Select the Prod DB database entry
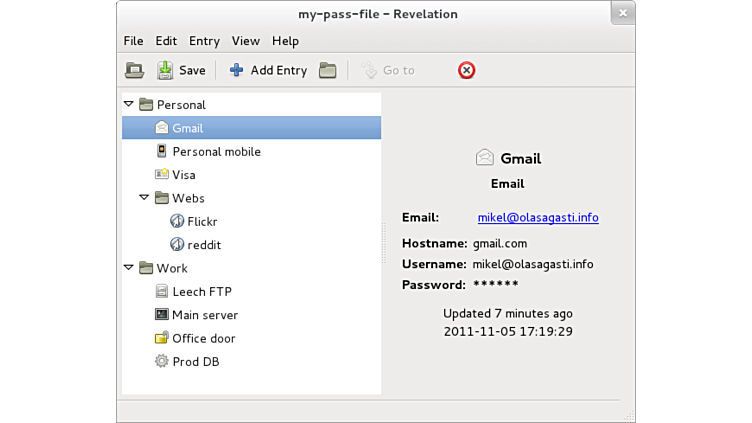The image size is (752, 423). [x=195, y=362]
